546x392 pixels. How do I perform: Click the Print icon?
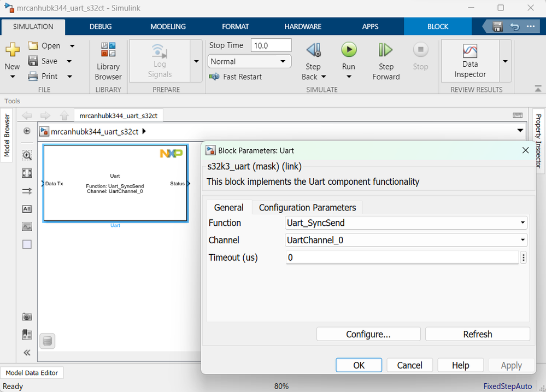coord(33,77)
